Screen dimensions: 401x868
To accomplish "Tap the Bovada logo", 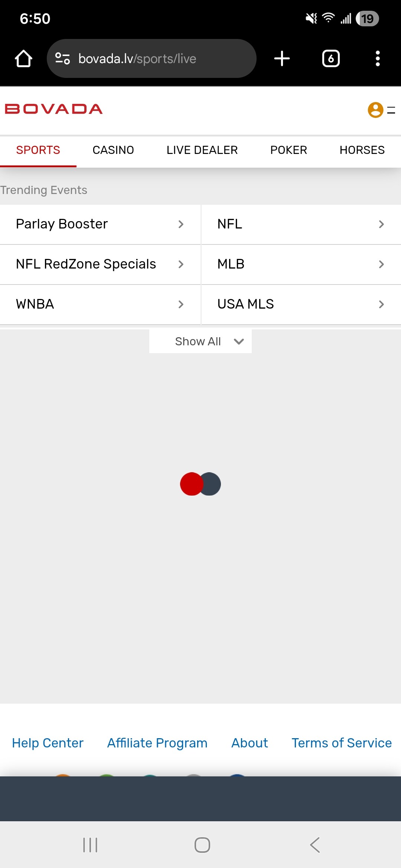I will (54, 109).
